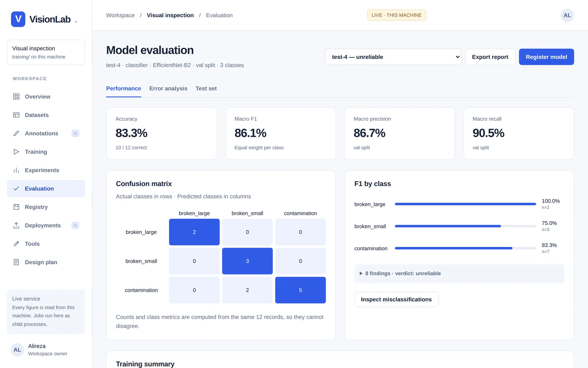Click Visual inspection breadcrumb

170,15
